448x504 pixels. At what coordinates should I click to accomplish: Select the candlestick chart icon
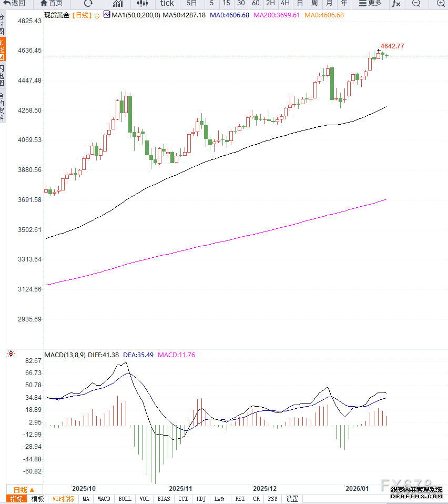pyautogui.click(x=142, y=3)
